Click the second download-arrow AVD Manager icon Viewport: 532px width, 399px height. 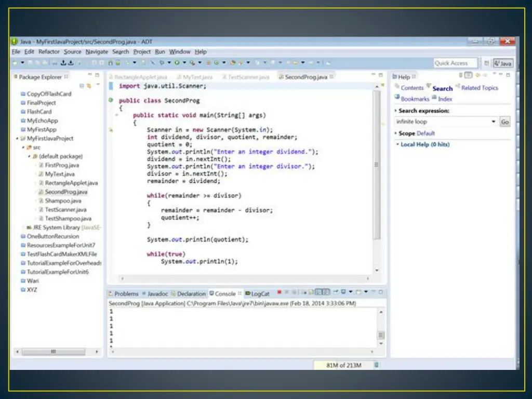71,63
